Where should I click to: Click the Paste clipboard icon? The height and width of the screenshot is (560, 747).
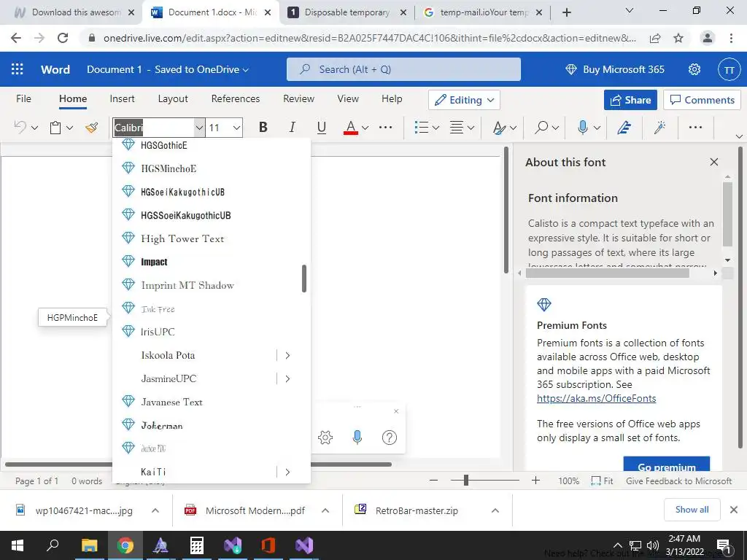click(55, 127)
